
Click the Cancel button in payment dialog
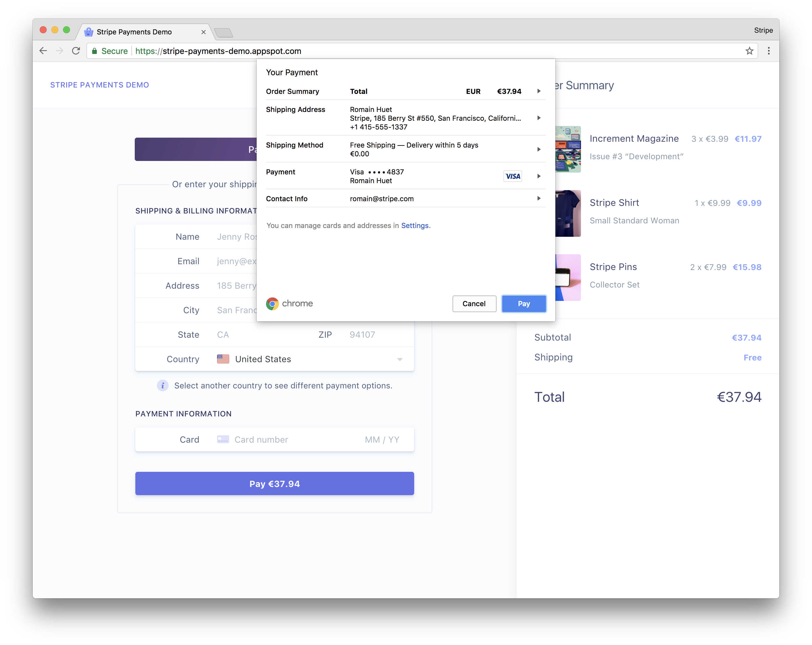coord(474,304)
